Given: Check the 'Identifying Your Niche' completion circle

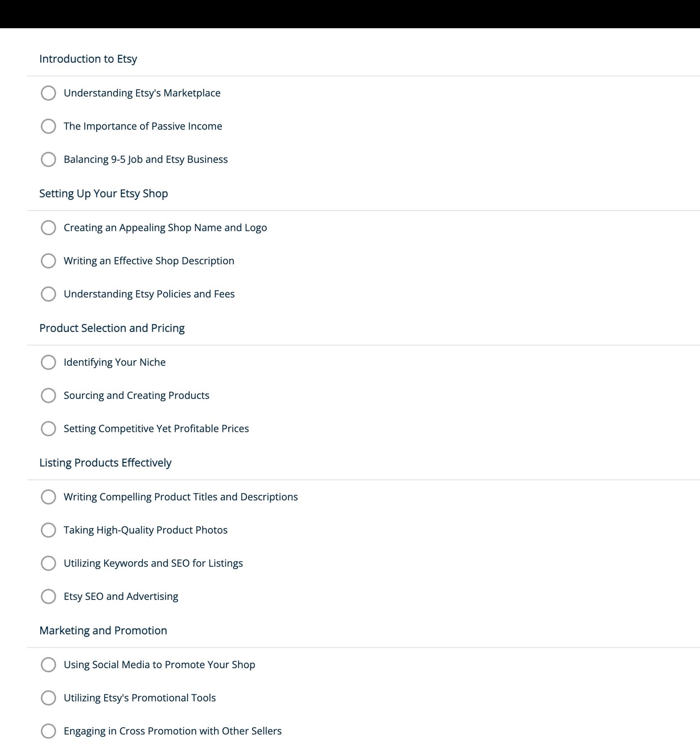Looking at the screenshot, I should click(x=48, y=362).
